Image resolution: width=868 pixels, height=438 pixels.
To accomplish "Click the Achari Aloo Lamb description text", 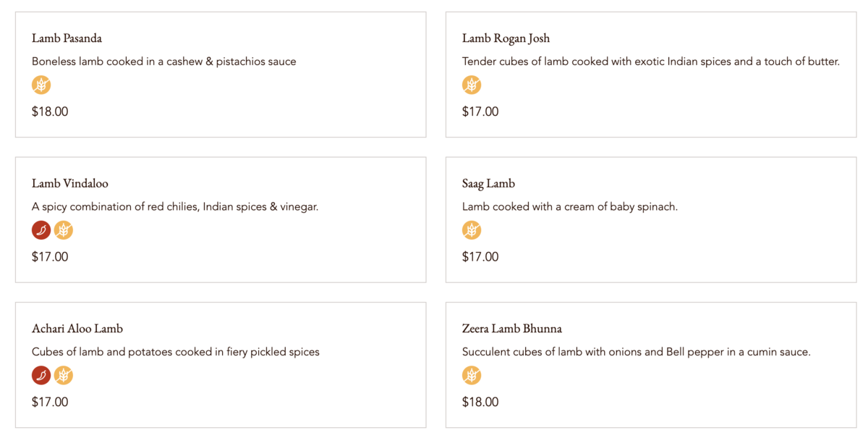I will click(x=176, y=352).
